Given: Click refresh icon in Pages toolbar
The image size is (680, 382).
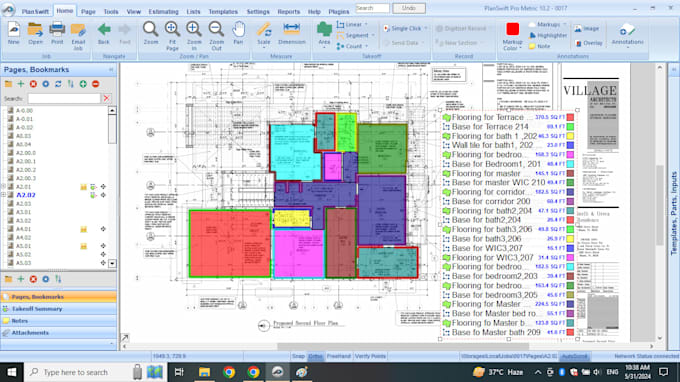Looking at the screenshot, I should pos(58,84).
